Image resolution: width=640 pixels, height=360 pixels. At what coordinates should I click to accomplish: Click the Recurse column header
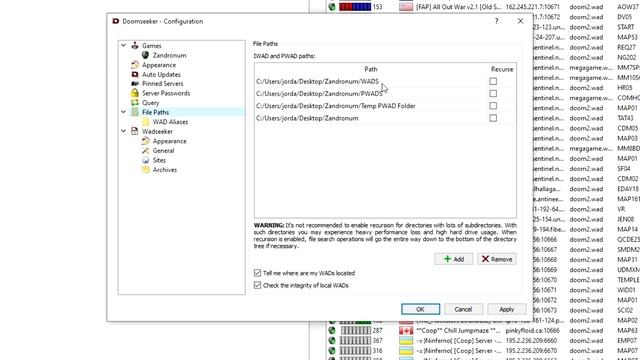(x=502, y=69)
